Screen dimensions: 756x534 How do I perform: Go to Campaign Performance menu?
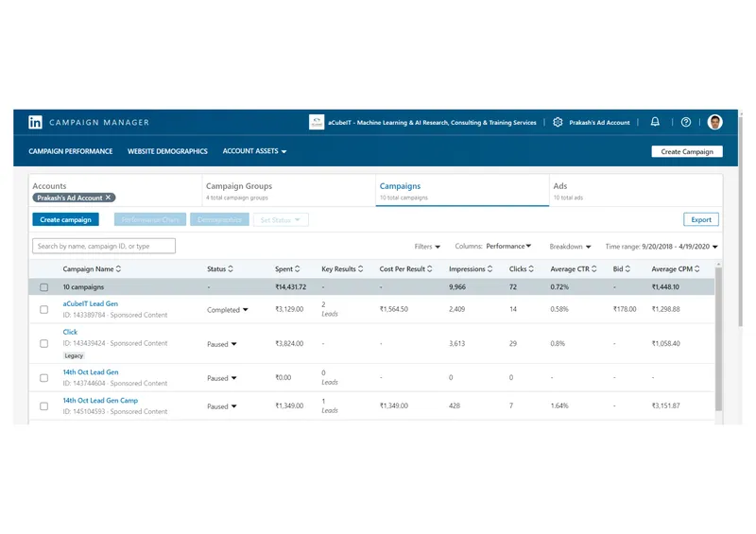click(70, 151)
